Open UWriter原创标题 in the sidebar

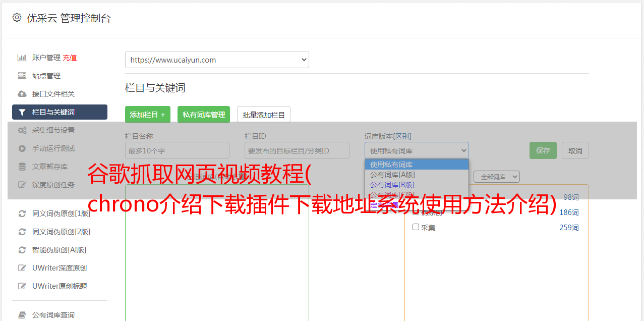click(x=60, y=286)
